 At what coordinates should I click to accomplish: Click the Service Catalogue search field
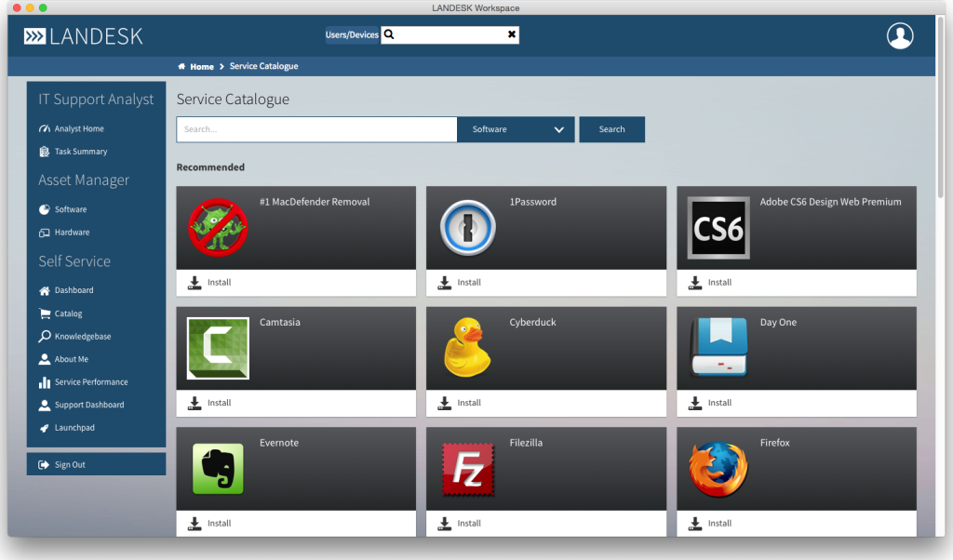pos(316,129)
